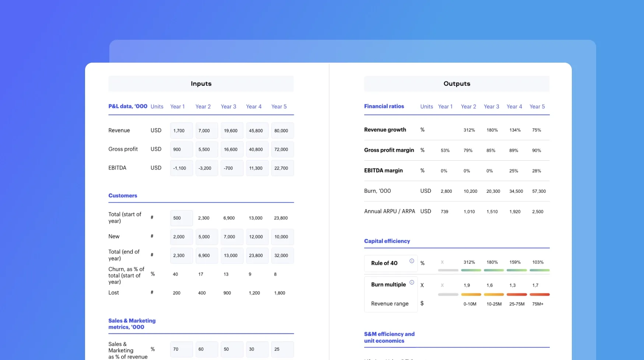Image resolution: width=644 pixels, height=360 pixels.
Task: Click the yellow Burn multiple Year 2 bar
Action: pos(471,295)
